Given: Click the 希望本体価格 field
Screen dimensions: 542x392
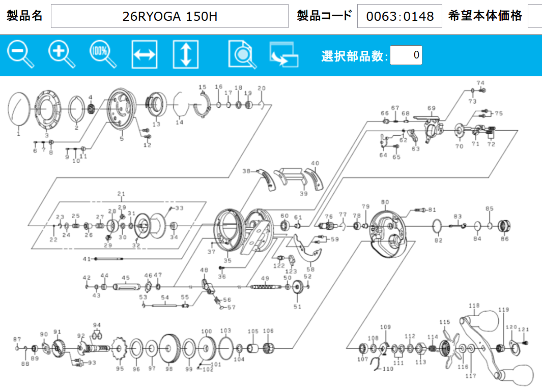Looking at the screenshot, I should click(534, 16).
